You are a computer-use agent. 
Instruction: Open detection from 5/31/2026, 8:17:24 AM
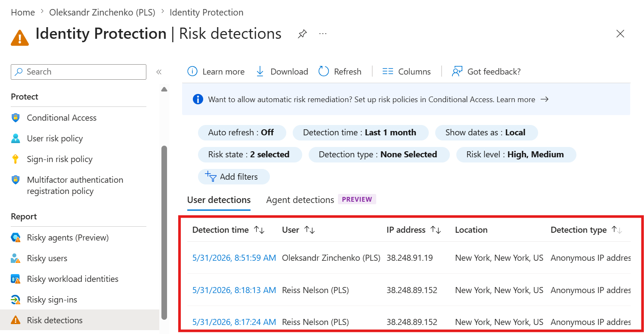[234, 322]
